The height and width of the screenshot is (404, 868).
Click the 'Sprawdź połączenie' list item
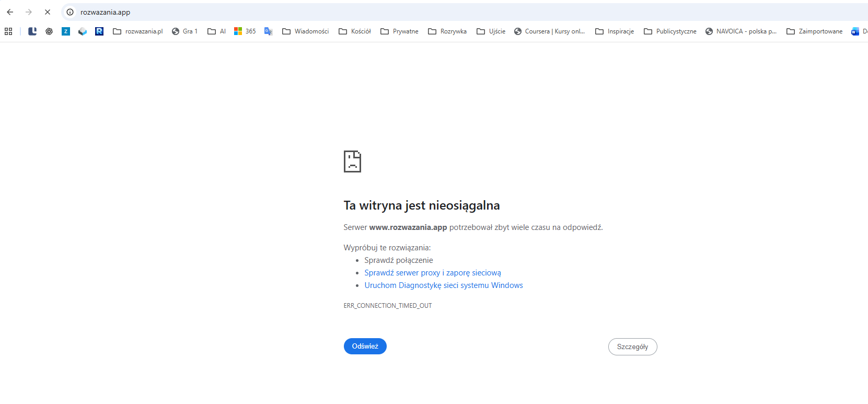[x=399, y=260]
